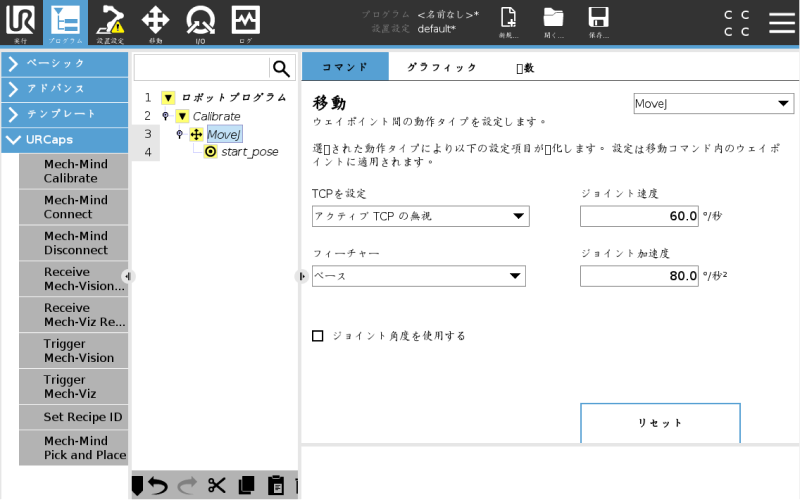This screenshot has width=800, height=500.
Task: Select the Calibrate tree row
Action: coord(216,116)
